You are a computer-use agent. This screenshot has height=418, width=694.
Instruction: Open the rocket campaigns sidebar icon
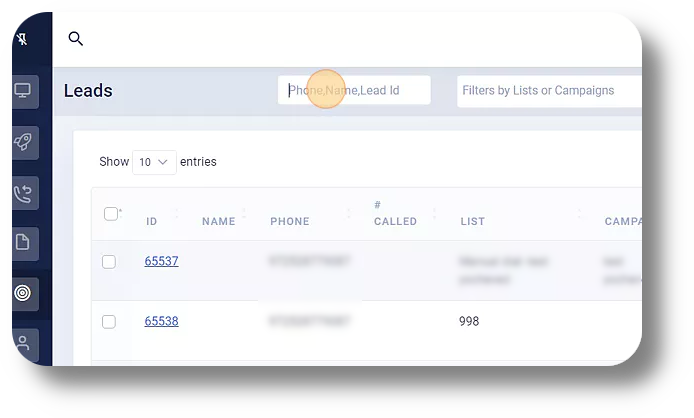tap(23, 143)
